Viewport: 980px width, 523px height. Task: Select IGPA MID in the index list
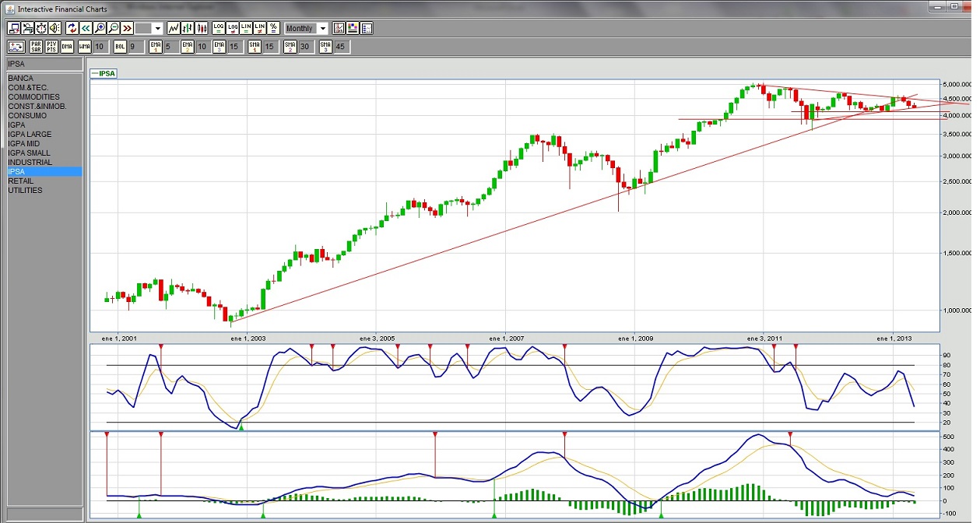pos(44,144)
